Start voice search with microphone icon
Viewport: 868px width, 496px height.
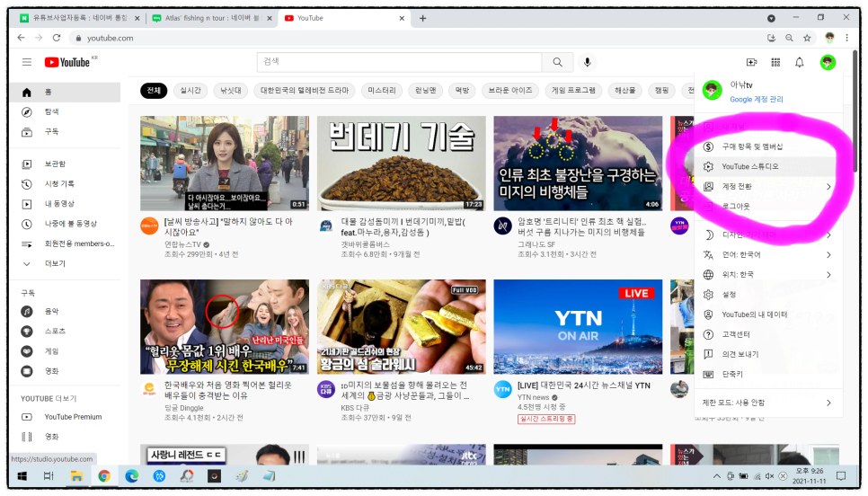(588, 62)
